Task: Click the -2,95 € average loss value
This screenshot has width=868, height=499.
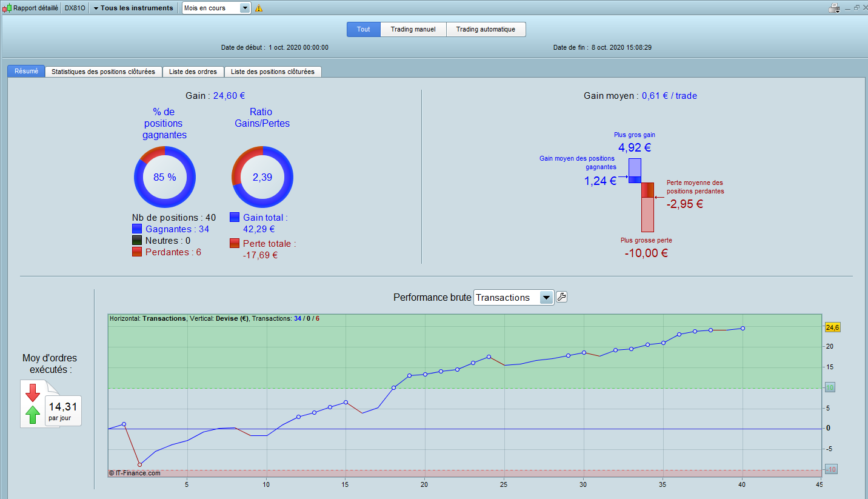Action: point(685,204)
